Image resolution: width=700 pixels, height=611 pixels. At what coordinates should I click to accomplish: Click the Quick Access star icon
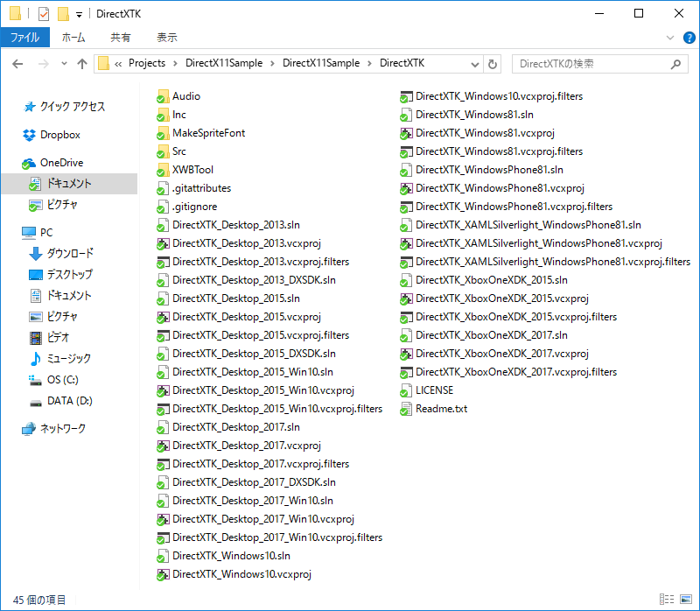click(x=30, y=107)
